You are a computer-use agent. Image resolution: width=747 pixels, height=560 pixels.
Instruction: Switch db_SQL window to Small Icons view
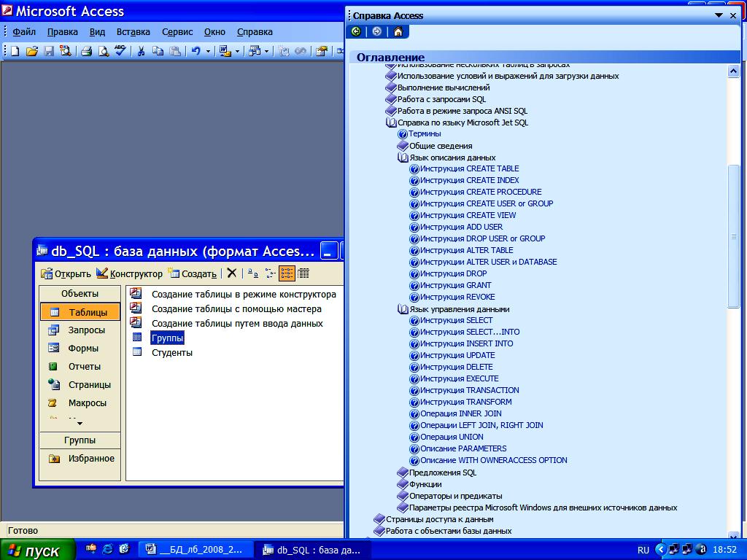pyautogui.click(x=270, y=273)
